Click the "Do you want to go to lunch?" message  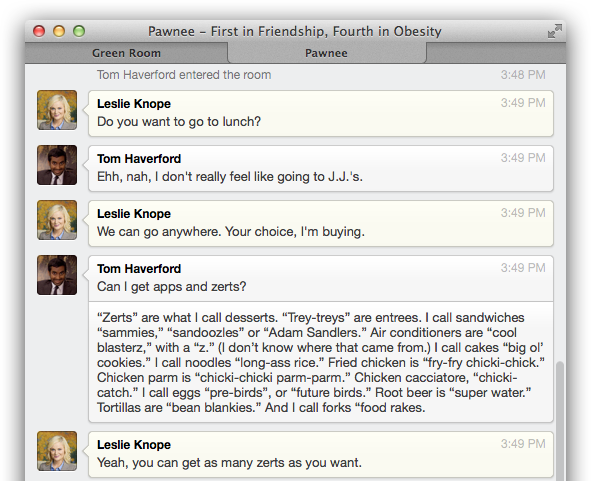179,121
